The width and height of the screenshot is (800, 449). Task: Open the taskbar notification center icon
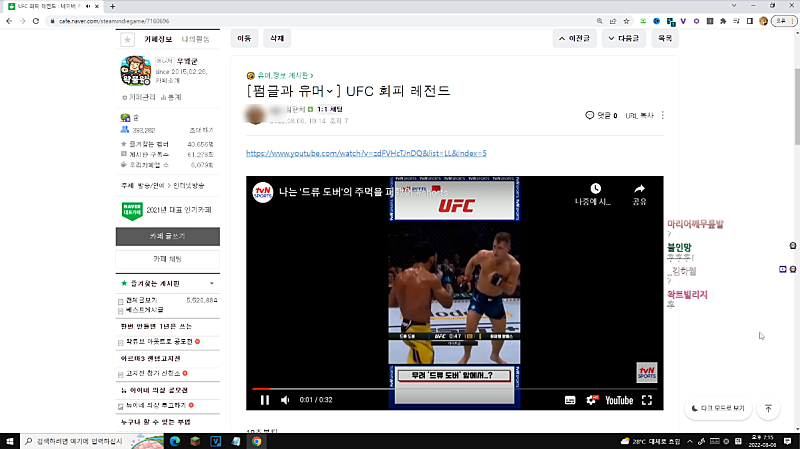click(788, 441)
